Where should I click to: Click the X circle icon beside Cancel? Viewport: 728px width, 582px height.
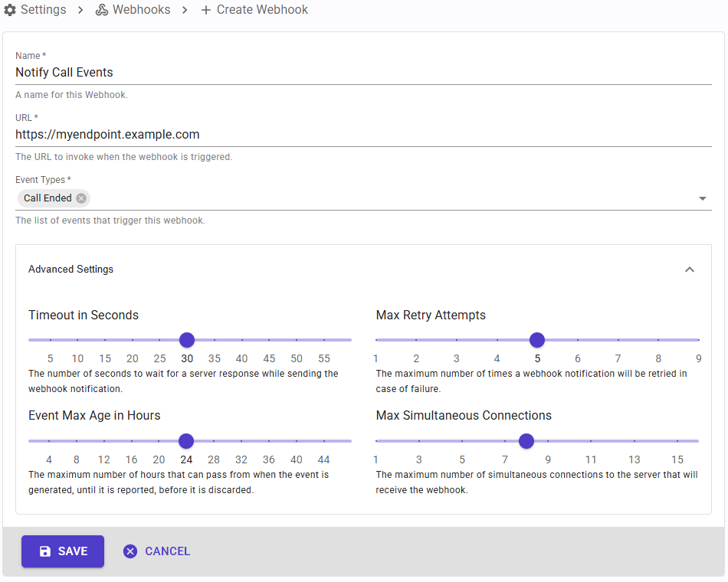(x=130, y=551)
